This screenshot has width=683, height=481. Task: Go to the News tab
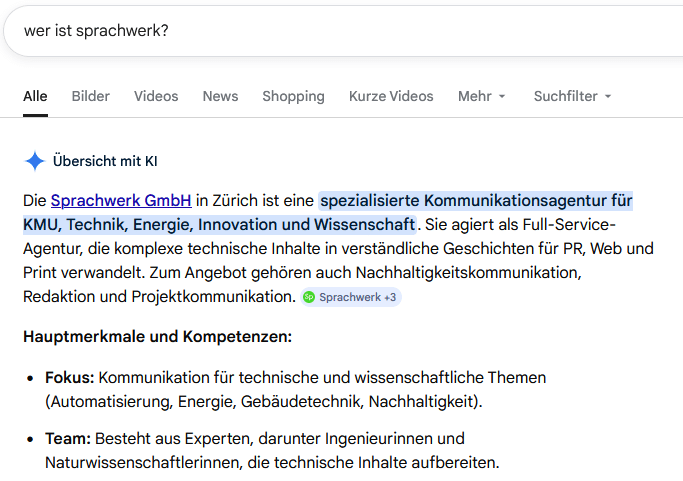point(220,96)
